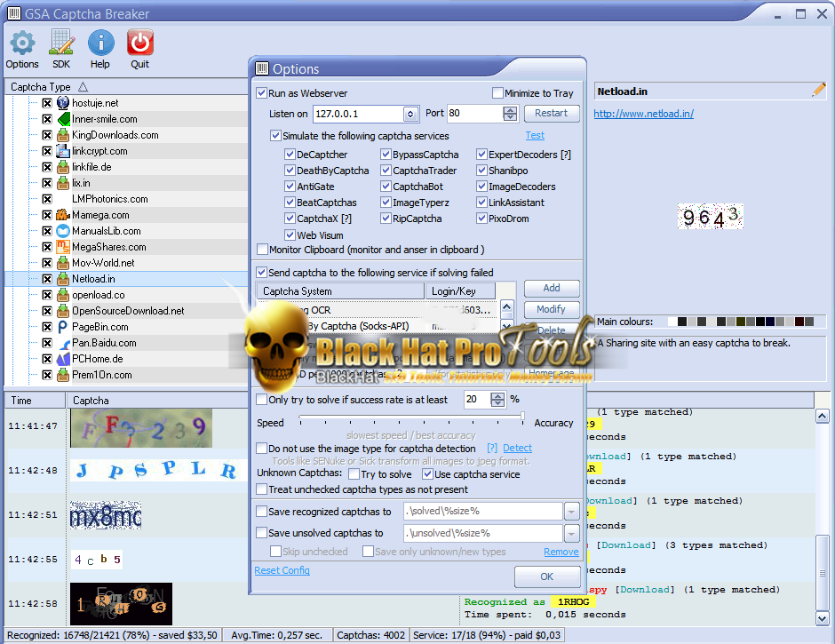Click the Remove link
Image resolution: width=835 pixels, height=644 pixels.
point(561,552)
